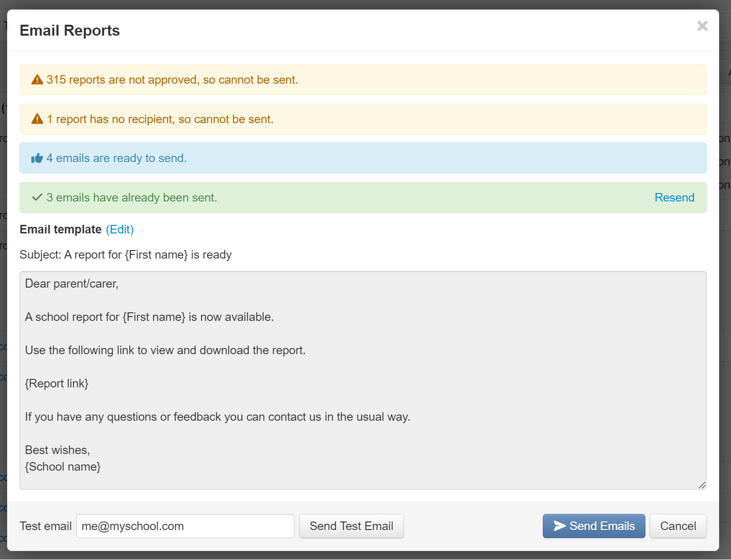Select the '4 emails are ready to send' text
Image resolution: width=731 pixels, height=560 pixels.
(116, 158)
